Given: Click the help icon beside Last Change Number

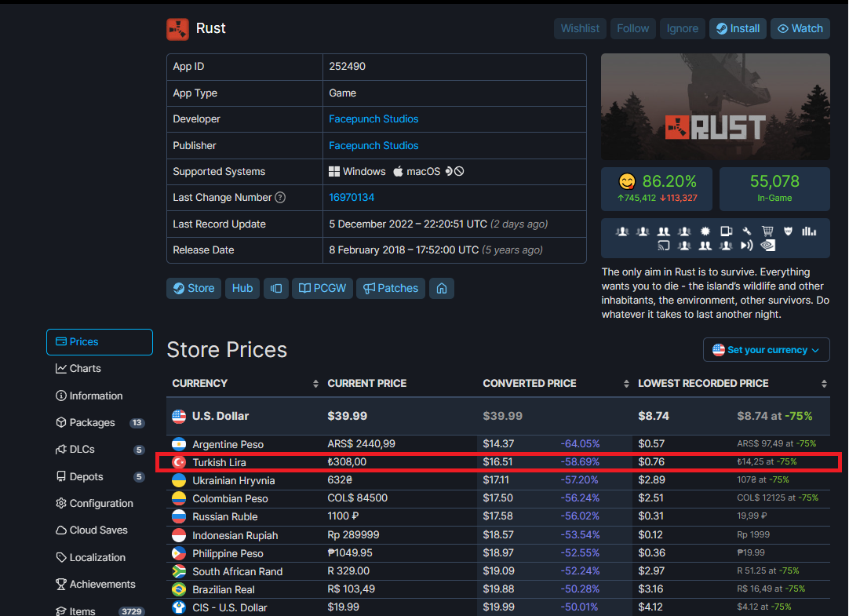Looking at the screenshot, I should click(280, 198).
